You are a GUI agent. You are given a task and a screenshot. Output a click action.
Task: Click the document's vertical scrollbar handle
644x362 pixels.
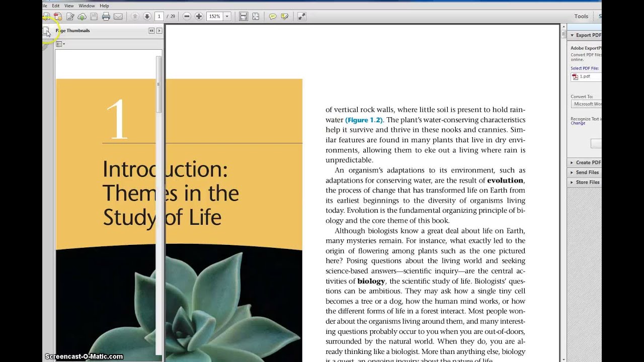click(563, 34)
